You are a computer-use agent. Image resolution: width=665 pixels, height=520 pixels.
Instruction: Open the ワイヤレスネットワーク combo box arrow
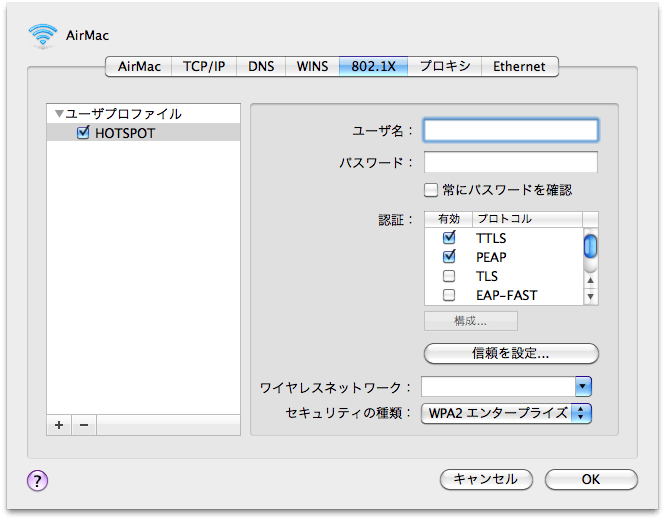tap(583, 386)
